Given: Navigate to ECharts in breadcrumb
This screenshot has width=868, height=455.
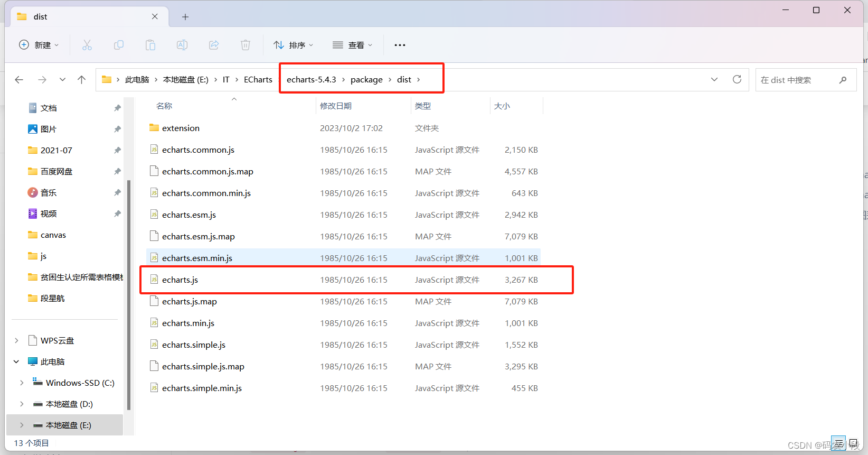Looking at the screenshot, I should [258, 80].
